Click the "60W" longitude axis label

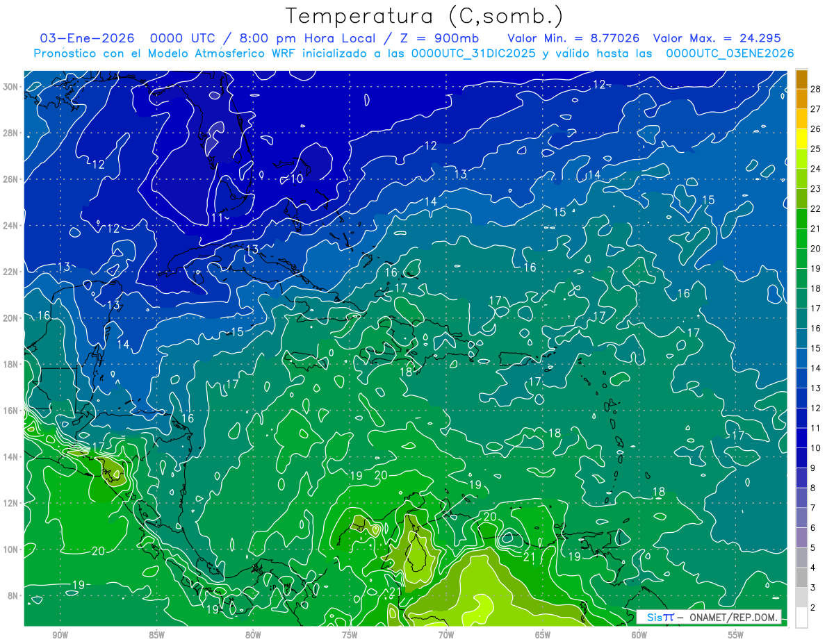(639, 635)
